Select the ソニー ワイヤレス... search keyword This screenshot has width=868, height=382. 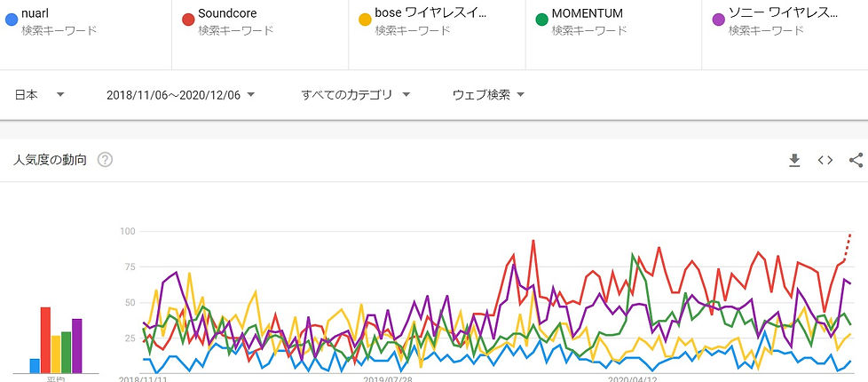[x=783, y=13]
